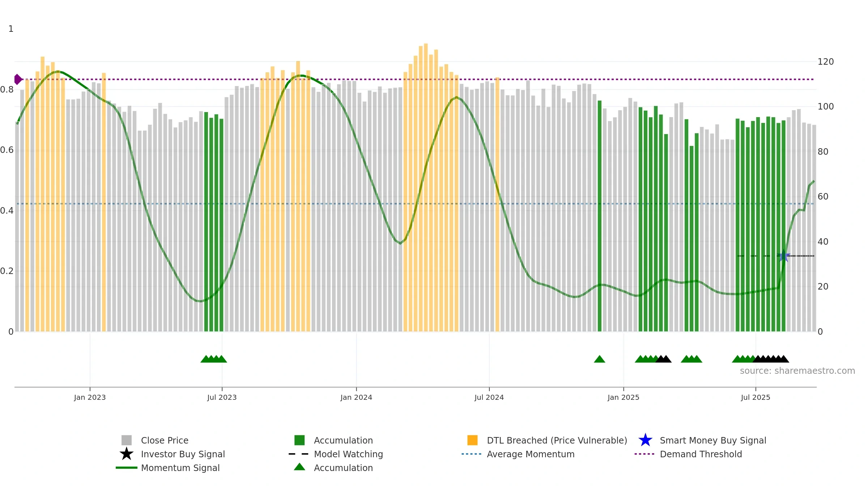This screenshot has height=488, width=868.
Task: Click the source: sharemaestro.com text
Action: click(797, 371)
